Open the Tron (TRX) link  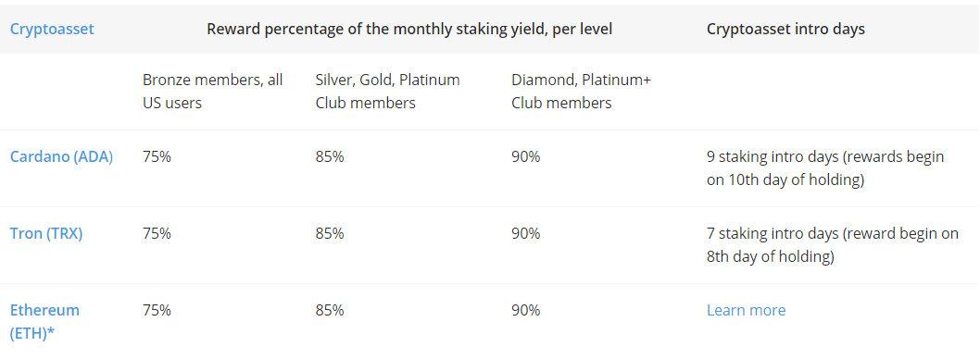pos(46,233)
